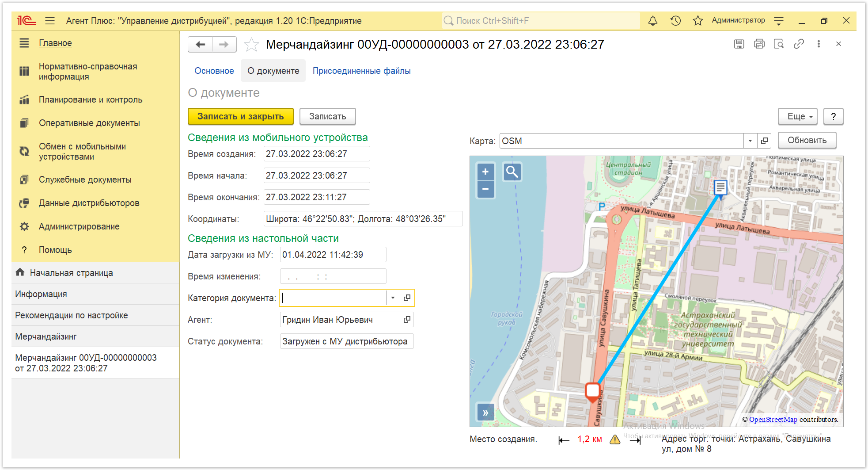
Task: Click the Время изменения field
Action: 333,276
